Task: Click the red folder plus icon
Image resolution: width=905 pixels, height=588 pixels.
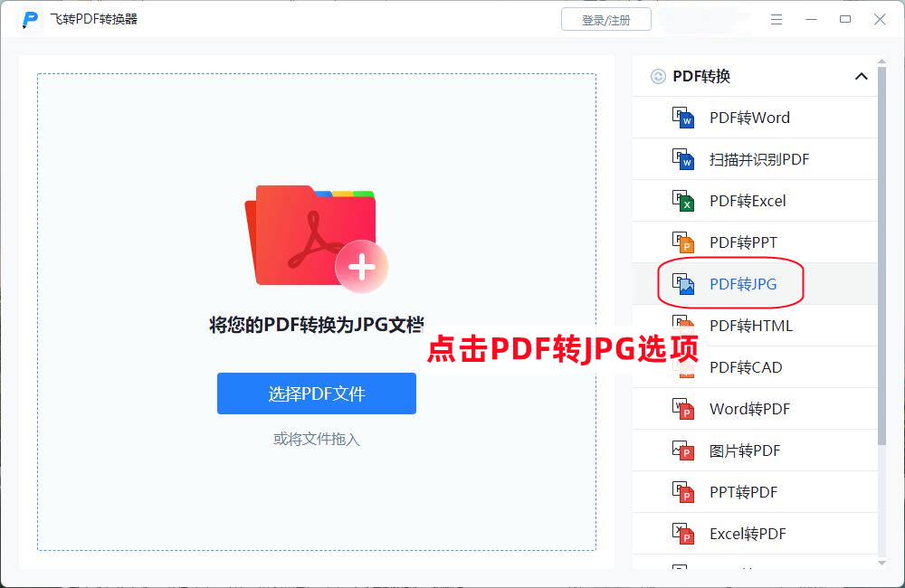Action: click(316, 238)
